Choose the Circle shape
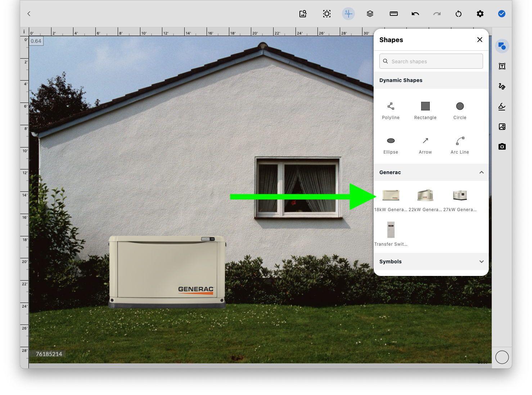 coord(460,111)
